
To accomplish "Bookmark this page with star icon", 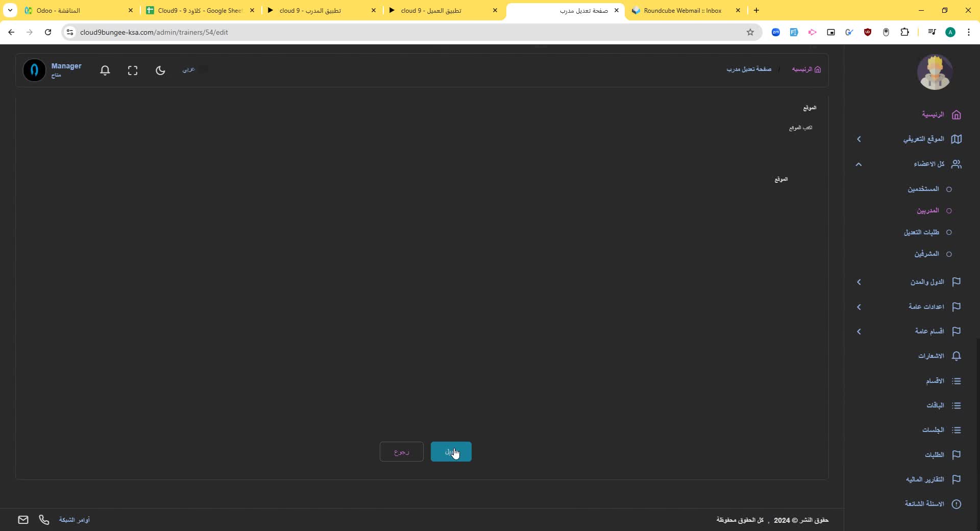I will click(x=750, y=32).
